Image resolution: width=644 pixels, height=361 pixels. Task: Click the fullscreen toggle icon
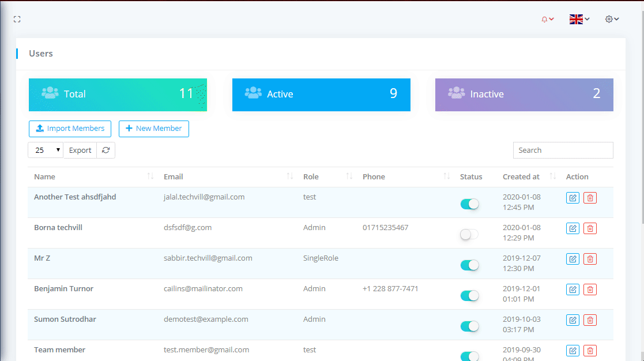click(x=17, y=19)
